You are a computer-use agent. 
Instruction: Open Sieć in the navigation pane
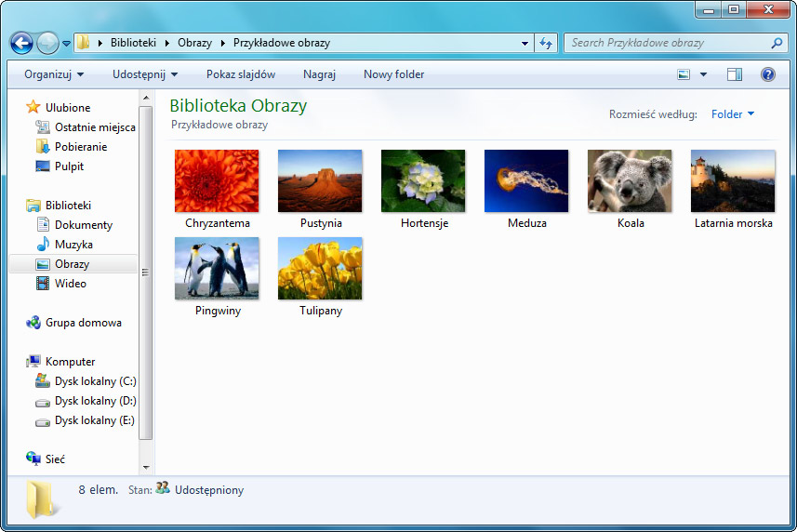pos(55,459)
